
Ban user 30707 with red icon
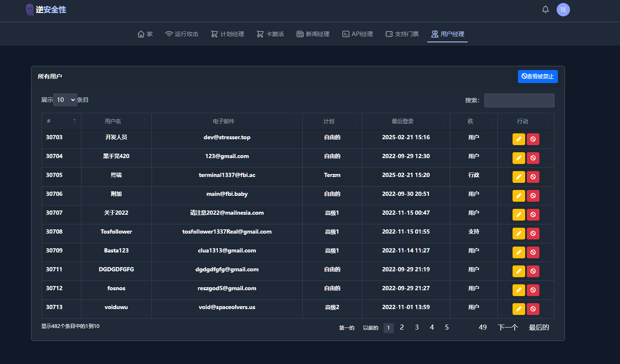[533, 215]
